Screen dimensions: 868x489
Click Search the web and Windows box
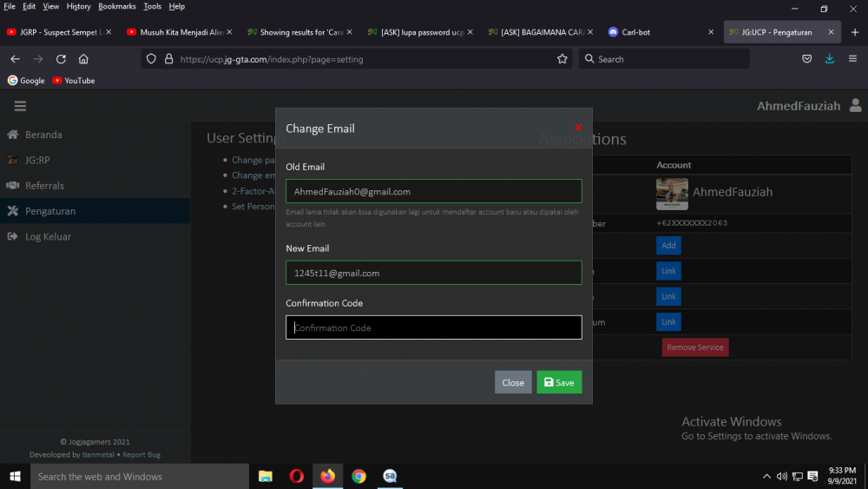140,476
